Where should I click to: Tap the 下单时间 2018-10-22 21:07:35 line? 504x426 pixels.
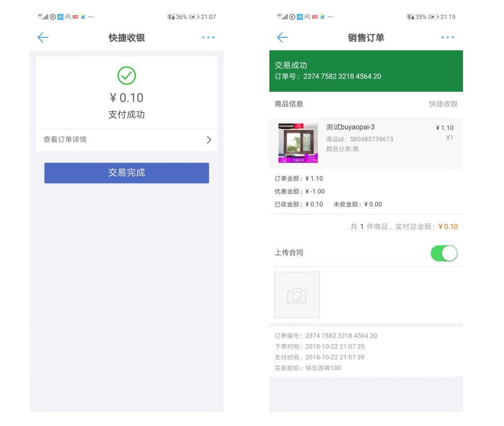pyautogui.click(x=320, y=347)
